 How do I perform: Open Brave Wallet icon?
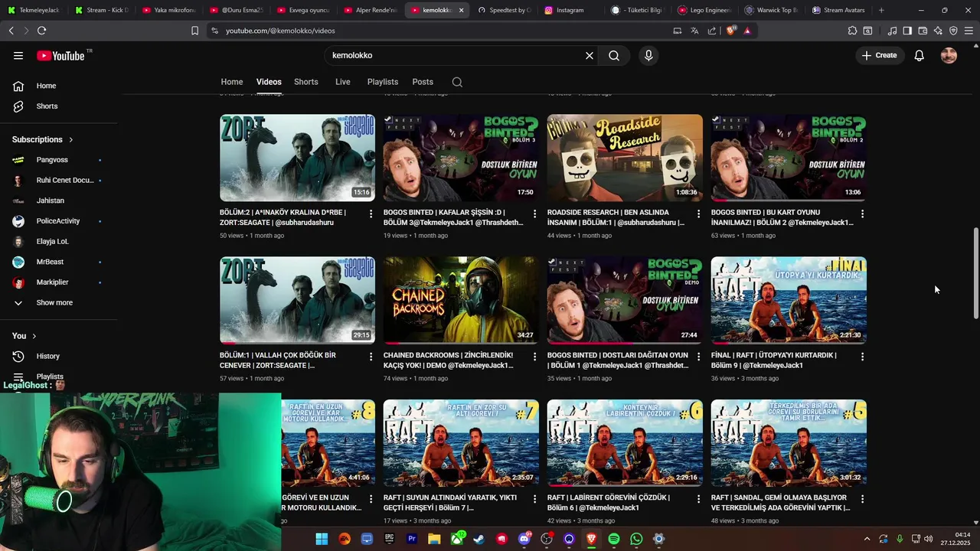pyautogui.click(x=923, y=31)
